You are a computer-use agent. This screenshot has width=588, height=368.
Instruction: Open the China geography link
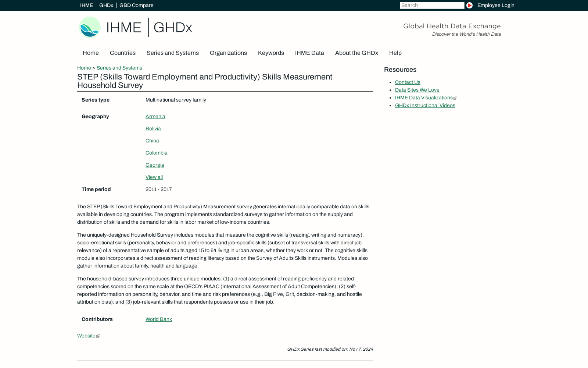[x=152, y=141]
